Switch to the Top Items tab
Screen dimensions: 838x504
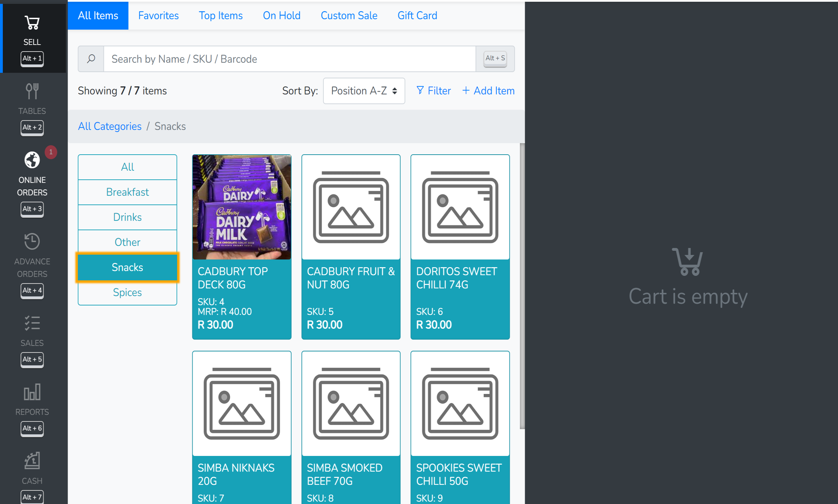[221, 15]
